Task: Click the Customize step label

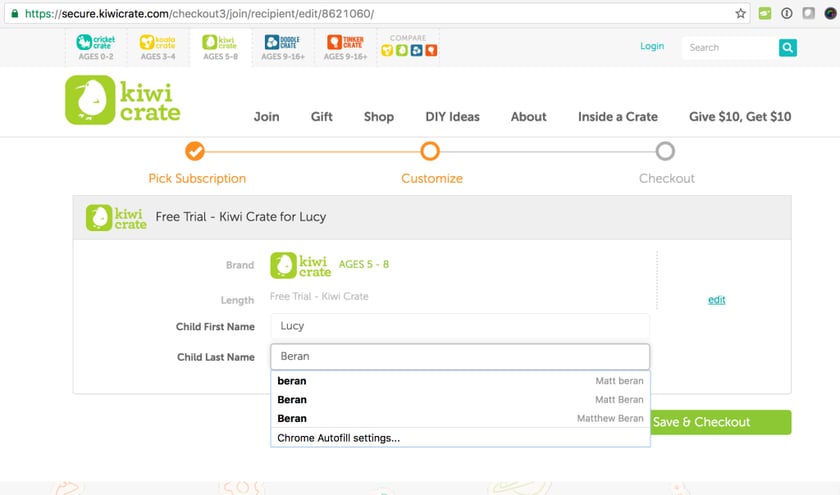Action: click(432, 178)
